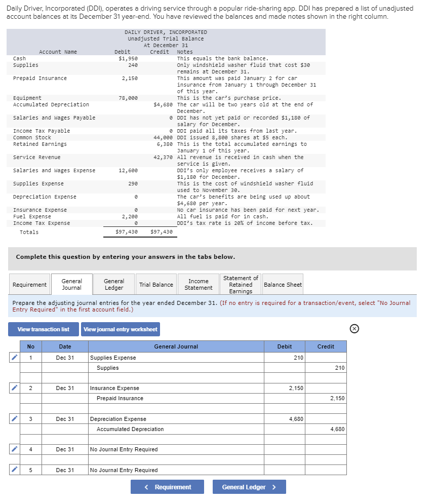Screen dimensions: 434x504
Task: View the Statement of Retained Earnings tab
Action: click(240, 284)
